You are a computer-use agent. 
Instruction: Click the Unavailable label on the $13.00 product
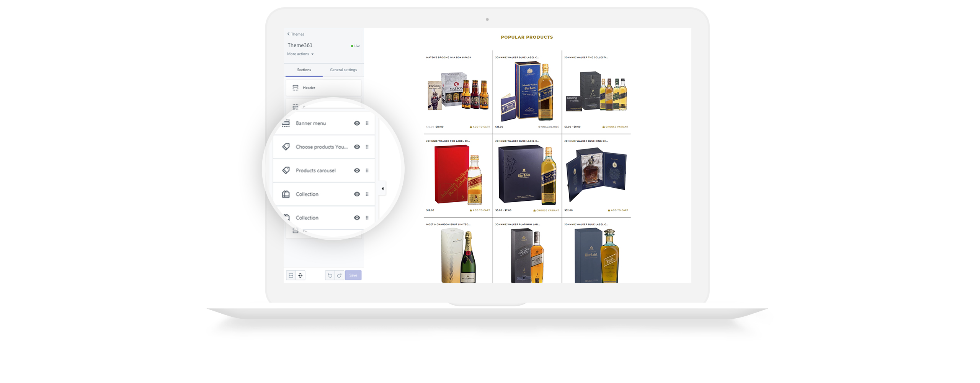pyautogui.click(x=549, y=127)
